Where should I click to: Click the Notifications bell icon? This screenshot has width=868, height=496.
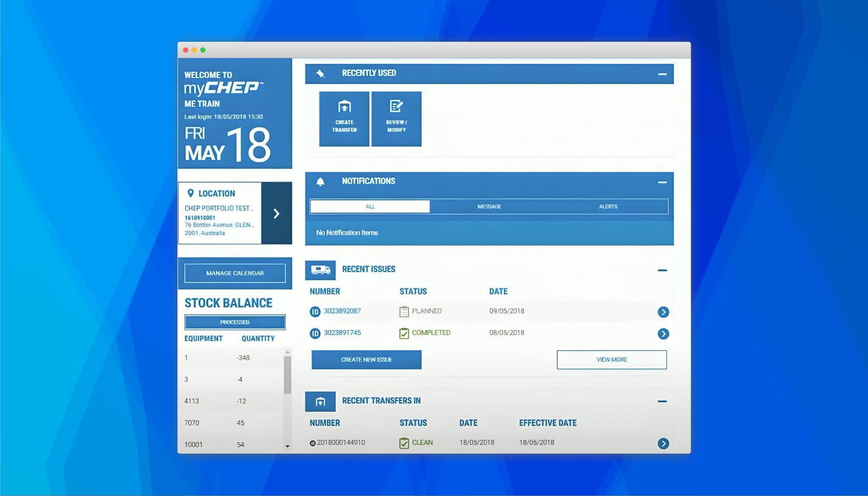pyautogui.click(x=321, y=182)
